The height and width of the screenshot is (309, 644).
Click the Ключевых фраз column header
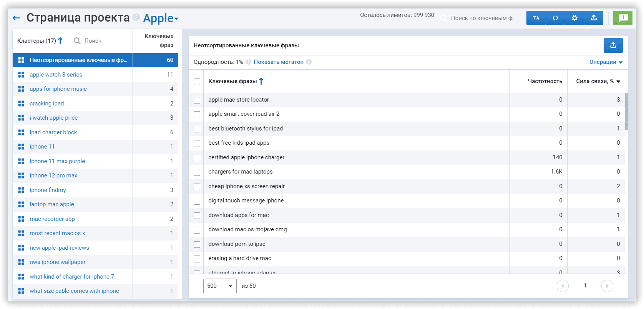coord(159,40)
